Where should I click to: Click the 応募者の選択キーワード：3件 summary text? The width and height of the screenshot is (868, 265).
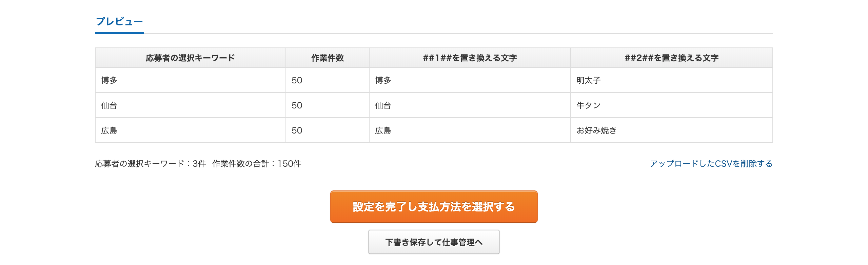(149, 163)
